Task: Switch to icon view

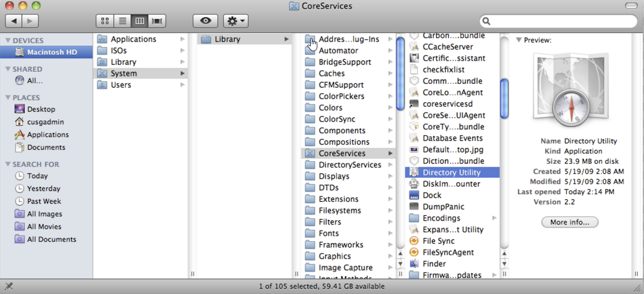Action: [x=105, y=20]
